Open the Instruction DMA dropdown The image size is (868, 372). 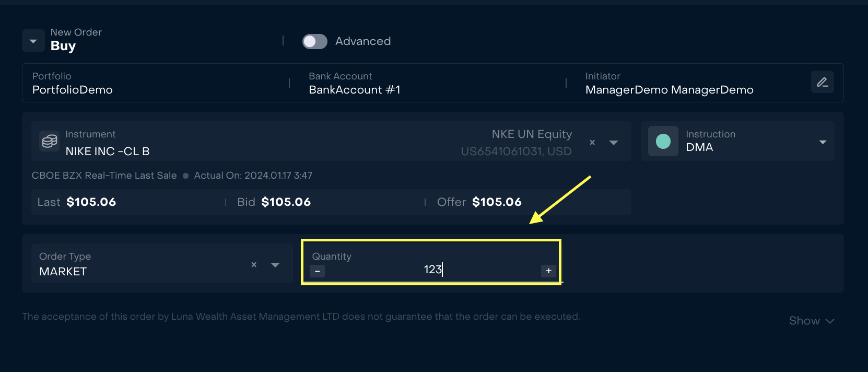pyautogui.click(x=823, y=142)
